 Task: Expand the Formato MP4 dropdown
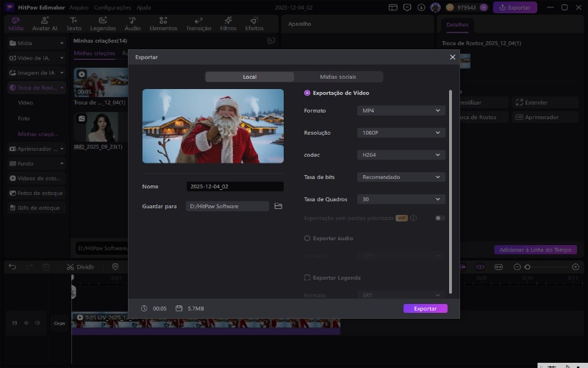(x=401, y=110)
